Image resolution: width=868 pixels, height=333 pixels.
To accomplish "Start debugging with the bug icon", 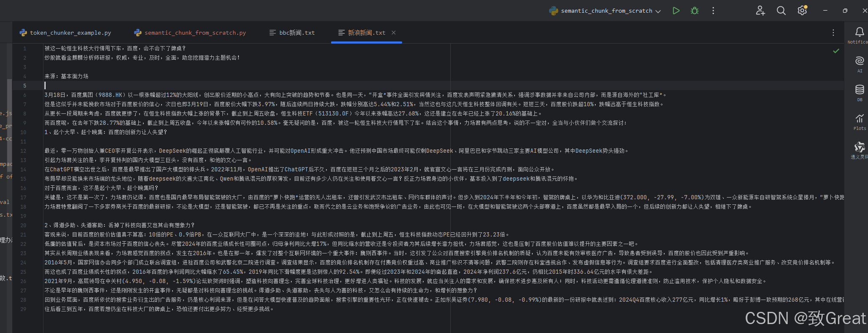I will tap(695, 11).
